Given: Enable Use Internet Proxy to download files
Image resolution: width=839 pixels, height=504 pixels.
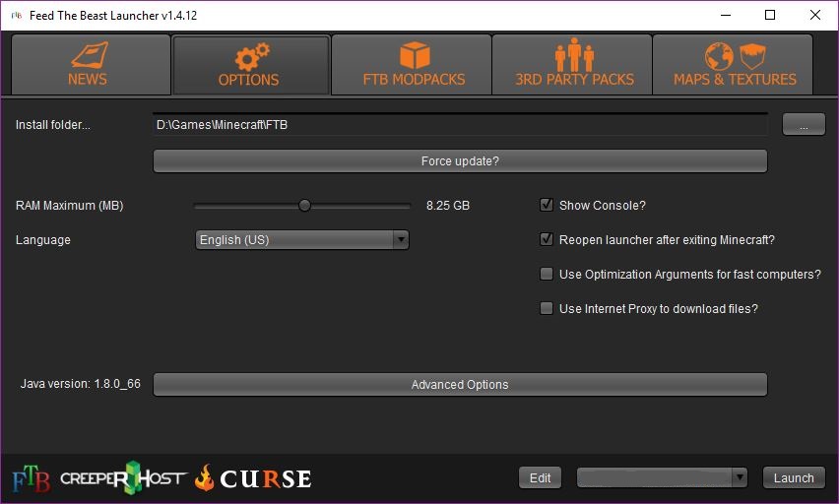Looking at the screenshot, I should tap(547, 308).
